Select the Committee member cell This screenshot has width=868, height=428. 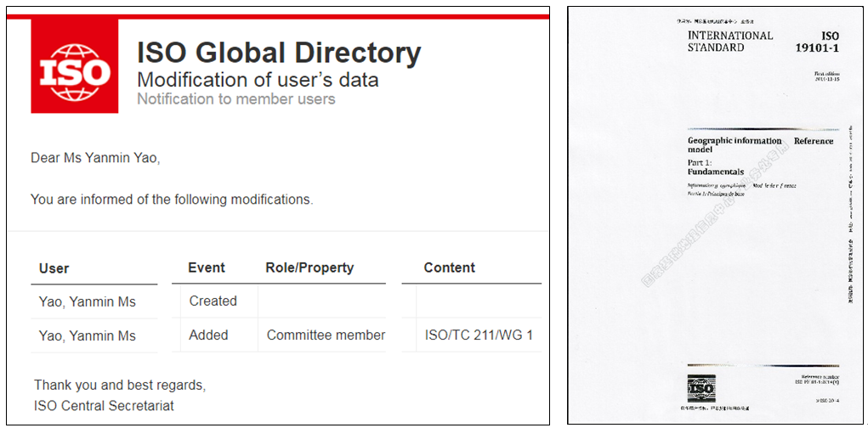(326, 335)
